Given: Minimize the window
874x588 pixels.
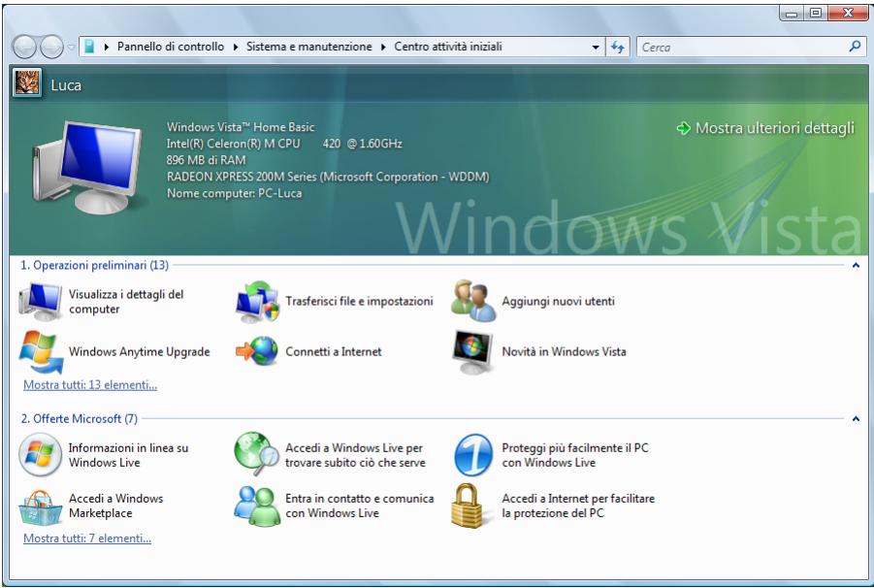Looking at the screenshot, I should click(792, 14).
